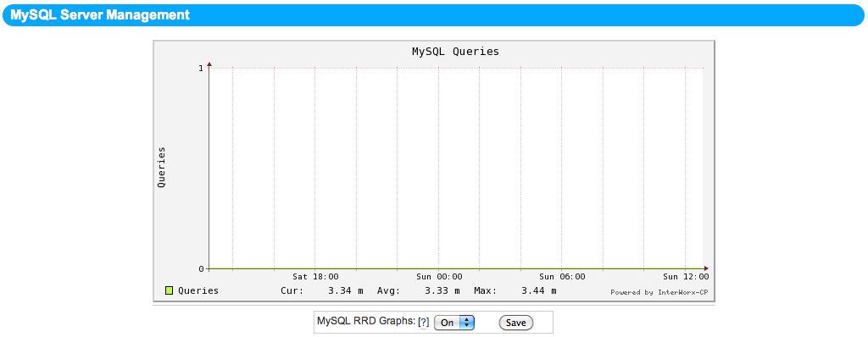Click the Sat 18:00 axis label
This screenshot has height=337, width=868.
coord(315,276)
